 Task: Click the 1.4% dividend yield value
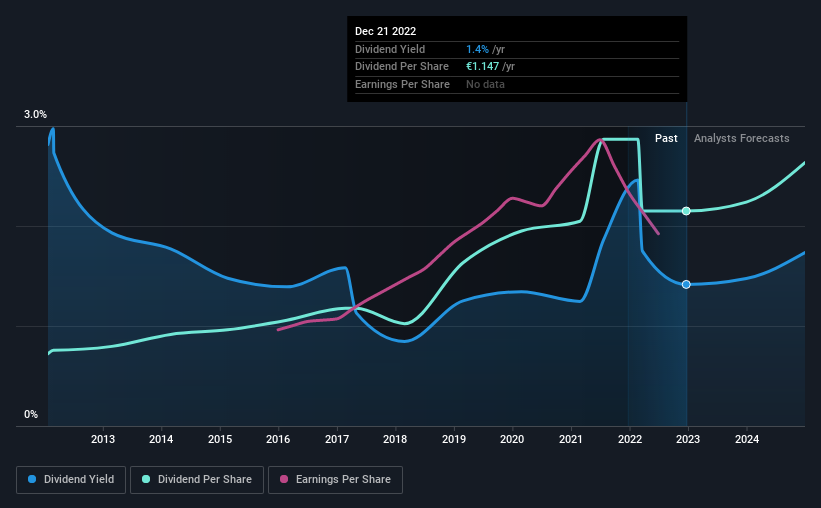point(477,49)
